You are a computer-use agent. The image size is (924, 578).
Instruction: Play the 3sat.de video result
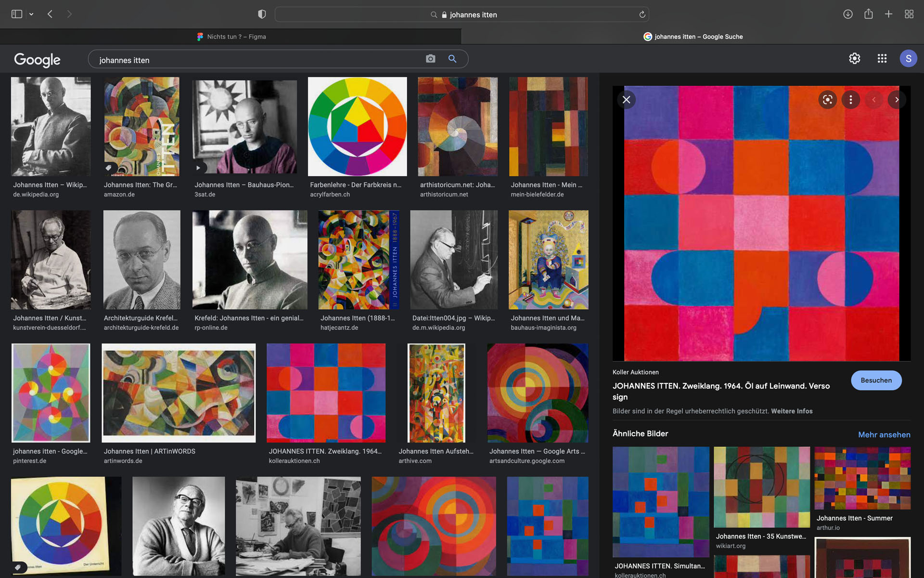tap(244, 127)
